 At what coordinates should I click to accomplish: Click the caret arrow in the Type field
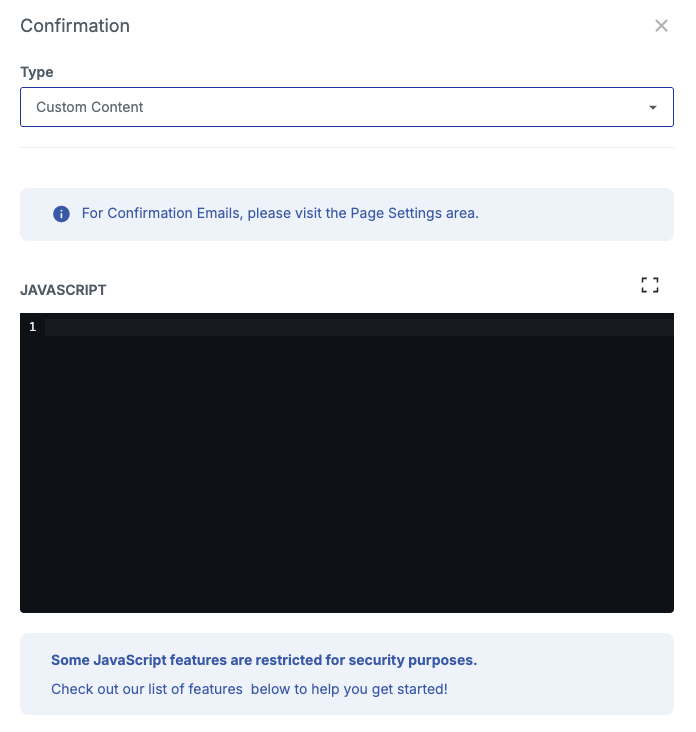(x=653, y=107)
